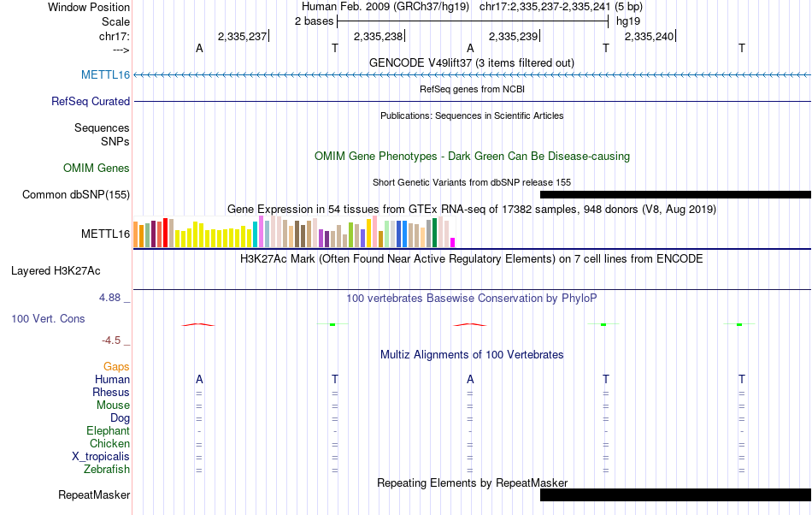Screen dimensions: 812x515
Task: Select the black RepeatMasker element bar
Action: [675, 494]
